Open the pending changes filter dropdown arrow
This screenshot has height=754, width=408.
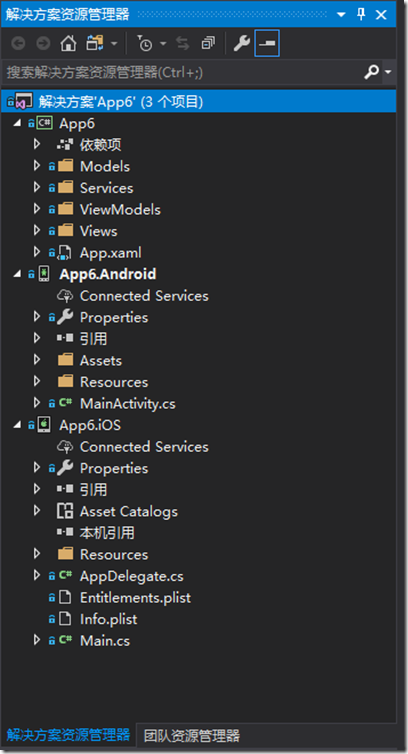click(163, 44)
